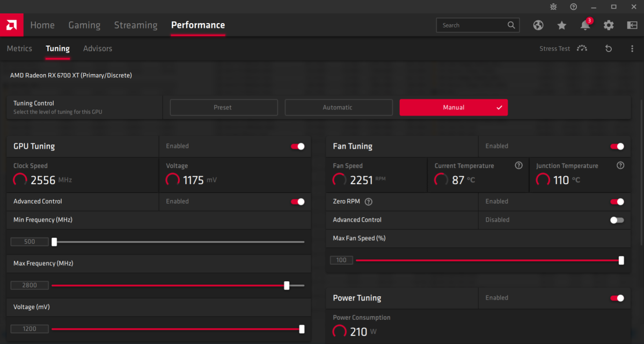Open the Gaming tab
Viewport: 644px width, 344px height.
click(84, 25)
